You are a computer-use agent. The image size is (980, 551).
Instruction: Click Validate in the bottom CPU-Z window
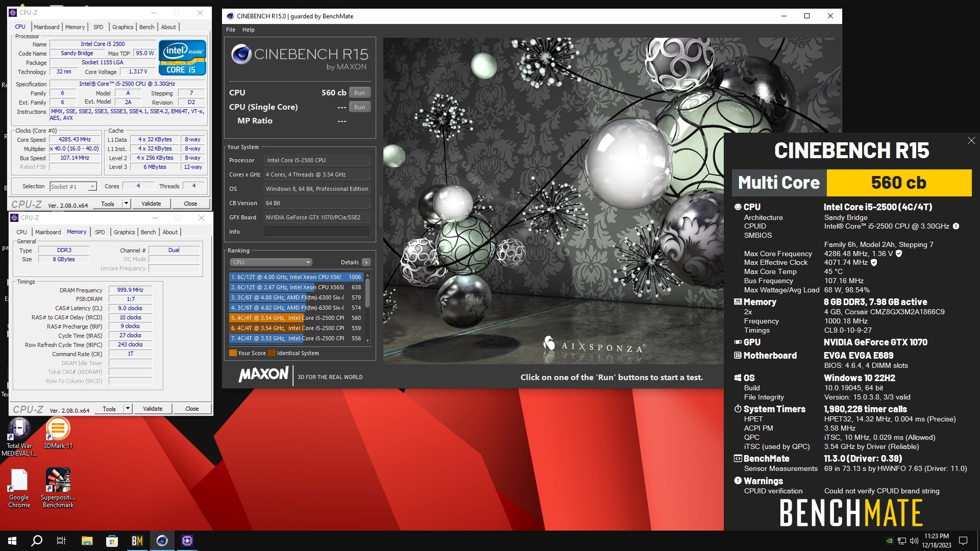pos(153,409)
